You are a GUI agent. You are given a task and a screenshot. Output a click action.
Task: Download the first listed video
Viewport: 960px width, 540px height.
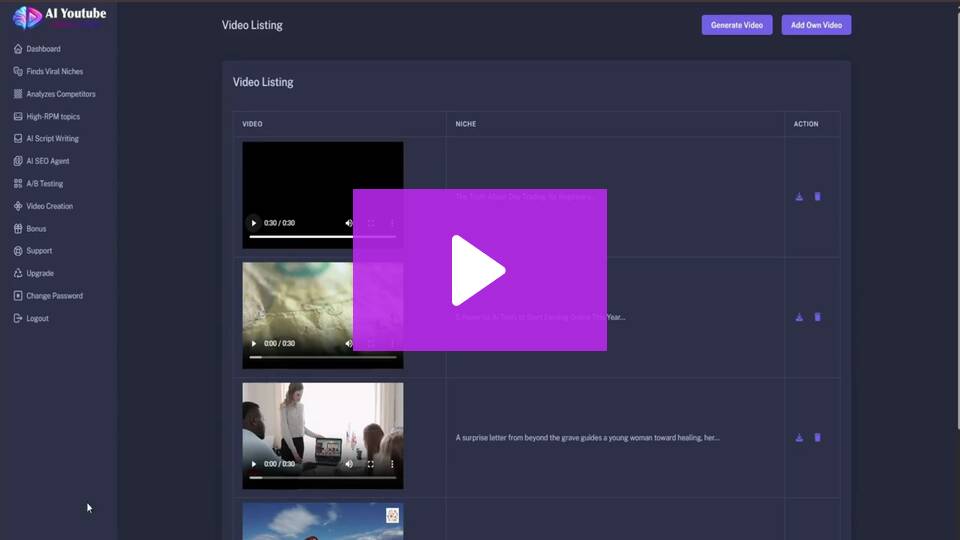pyautogui.click(x=799, y=197)
